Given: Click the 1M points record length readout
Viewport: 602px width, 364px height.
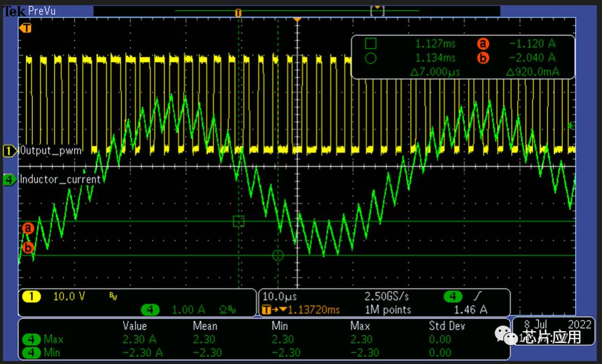Looking at the screenshot, I should (388, 310).
